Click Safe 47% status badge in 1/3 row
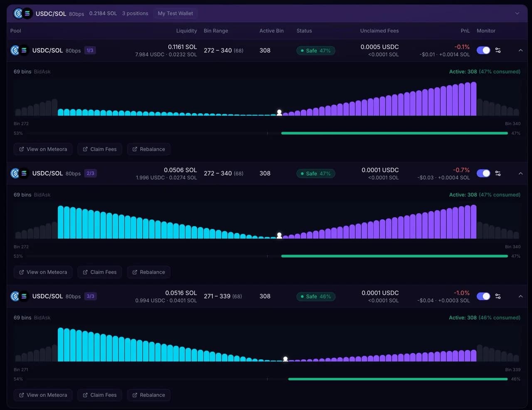This screenshot has width=532, height=410. pyautogui.click(x=316, y=51)
